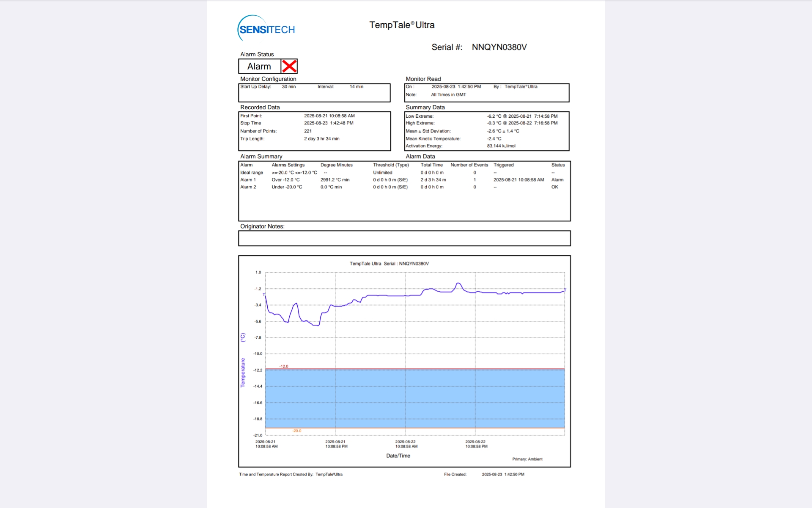The image size is (812, 508).
Task: Click the red -12.0 threshold line label
Action: click(284, 366)
